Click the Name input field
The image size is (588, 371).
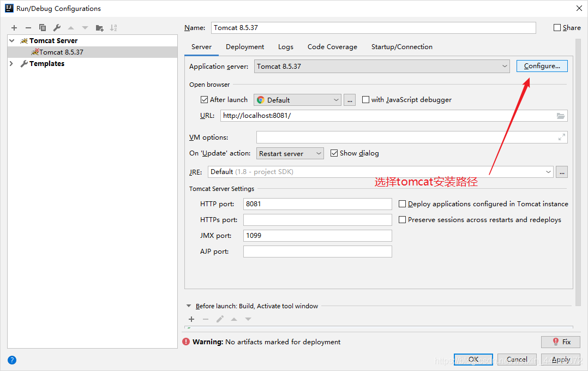(374, 28)
